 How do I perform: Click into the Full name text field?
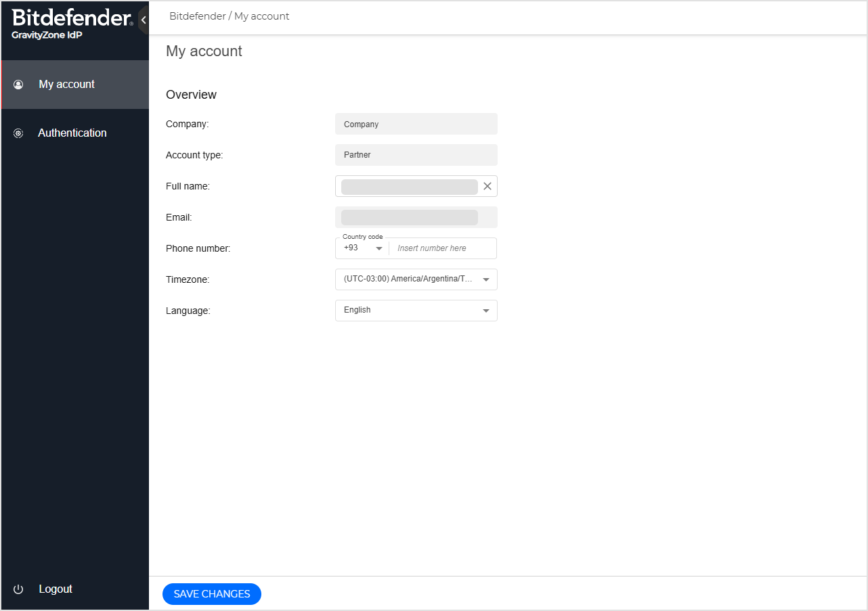coord(409,187)
